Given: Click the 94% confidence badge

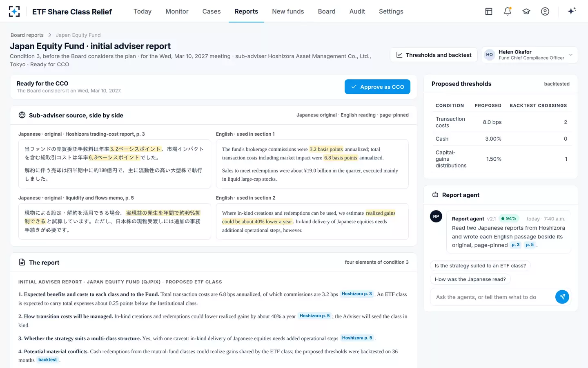Looking at the screenshot, I should tap(509, 219).
